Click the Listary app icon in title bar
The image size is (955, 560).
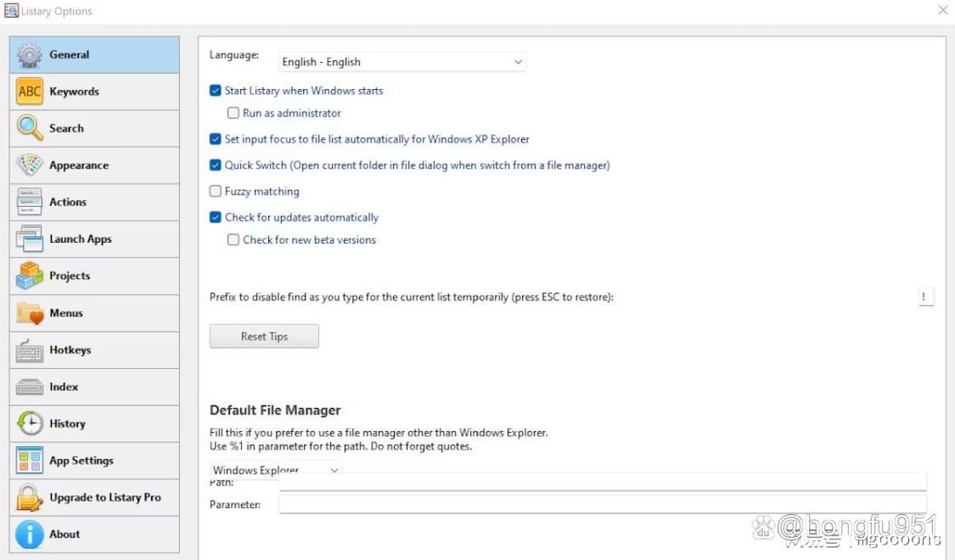[11, 11]
